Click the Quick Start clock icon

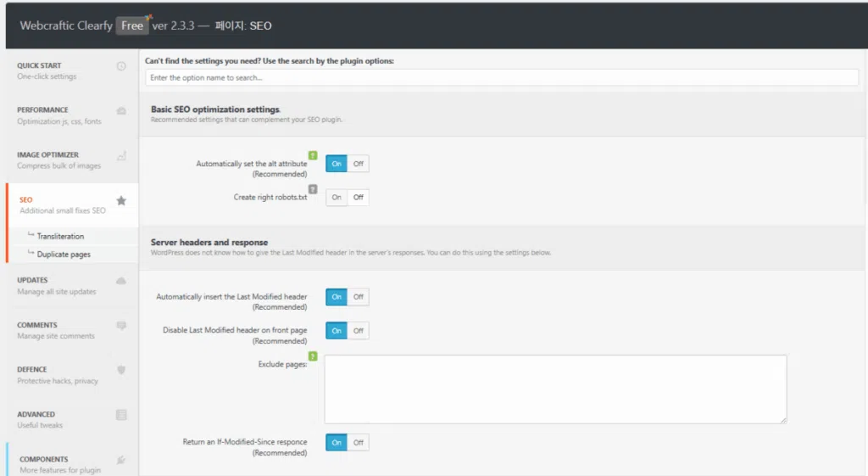pos(121,66)
